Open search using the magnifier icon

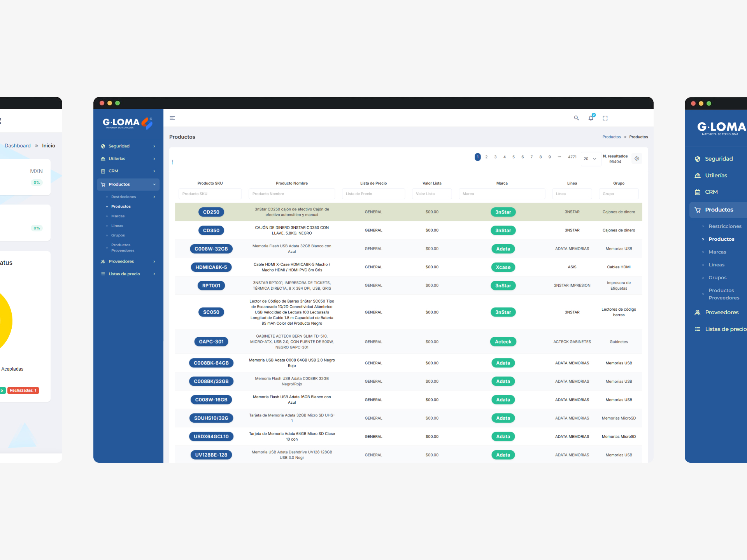pos(576,118)
